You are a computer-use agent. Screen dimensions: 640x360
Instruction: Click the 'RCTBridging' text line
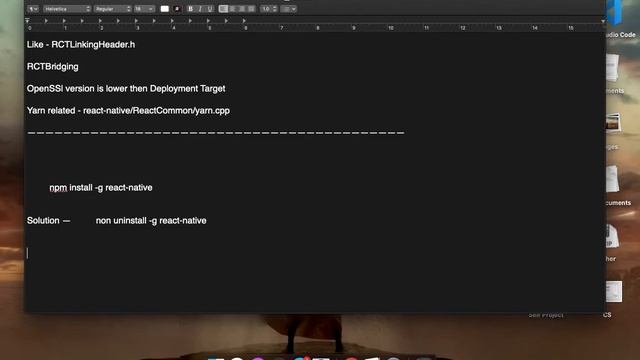point(53,67)
